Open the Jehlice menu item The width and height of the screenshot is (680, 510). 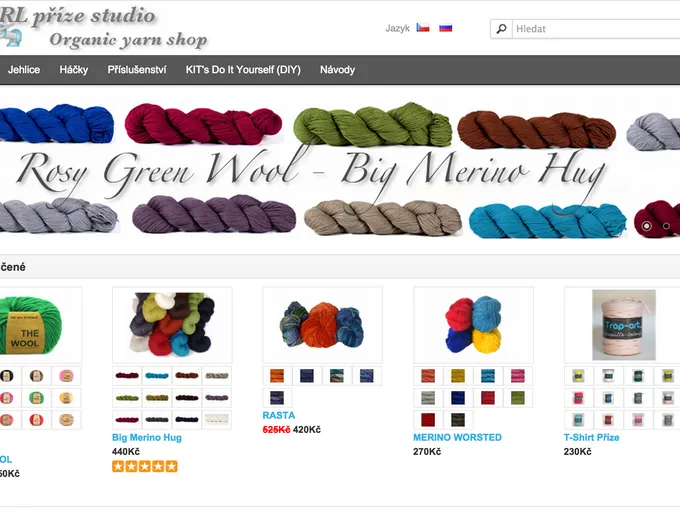click(x=24, y=70)
